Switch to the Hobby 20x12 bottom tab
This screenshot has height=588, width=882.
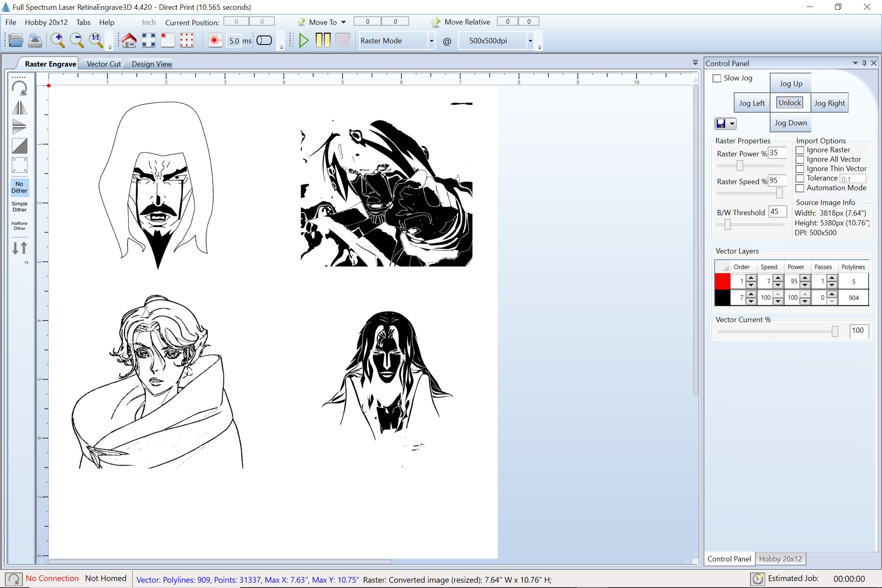point(780,559)
